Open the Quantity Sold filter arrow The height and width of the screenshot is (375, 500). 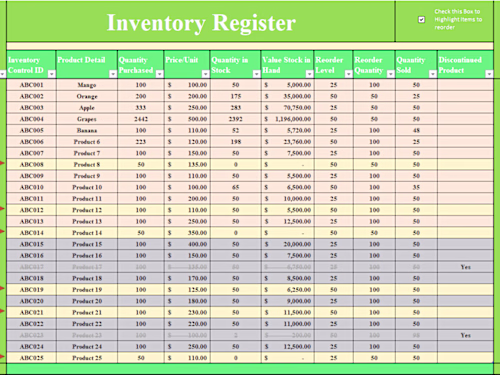(x=433, y=74)
